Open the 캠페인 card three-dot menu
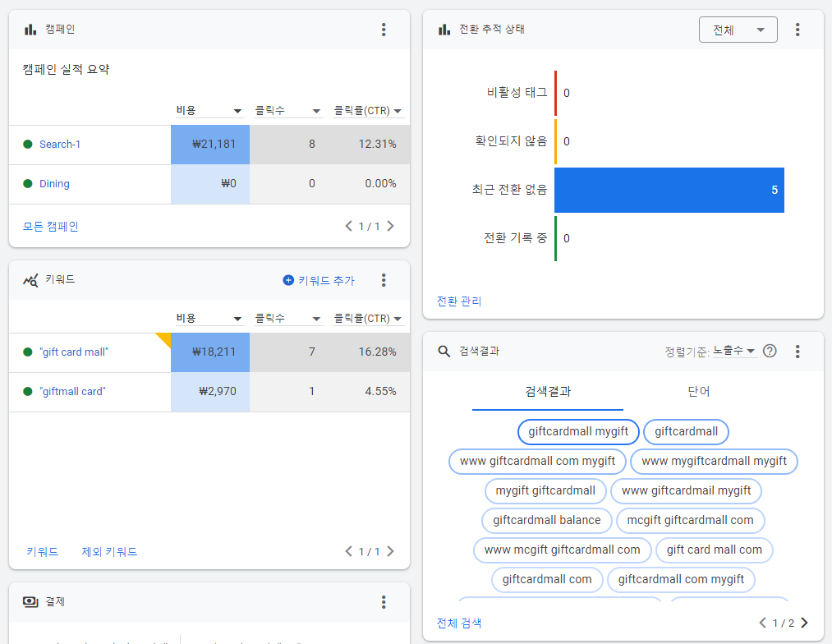 coord(384,29)
